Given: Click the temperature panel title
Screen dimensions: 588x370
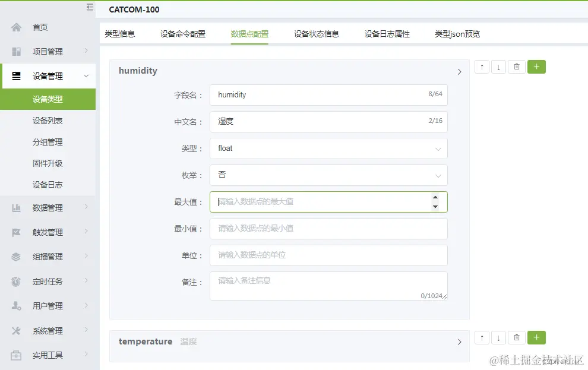Looking at the screenshot, I should (146, 341).
